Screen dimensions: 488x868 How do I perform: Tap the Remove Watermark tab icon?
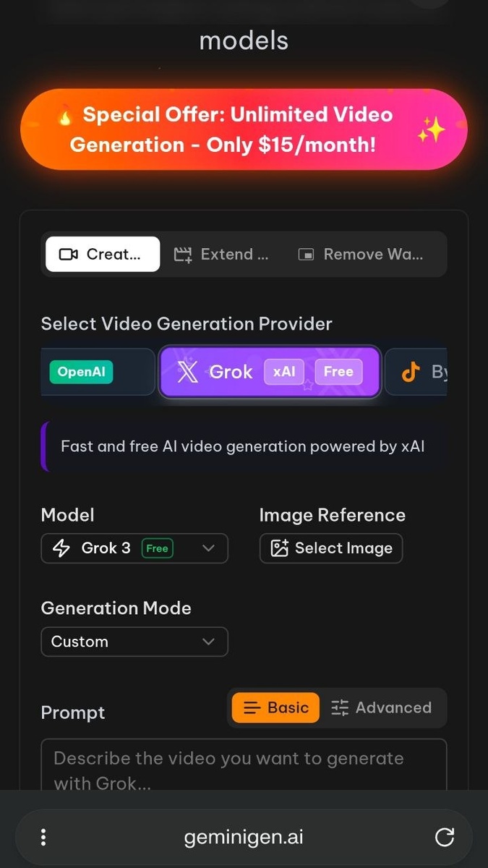pos(307,255)
